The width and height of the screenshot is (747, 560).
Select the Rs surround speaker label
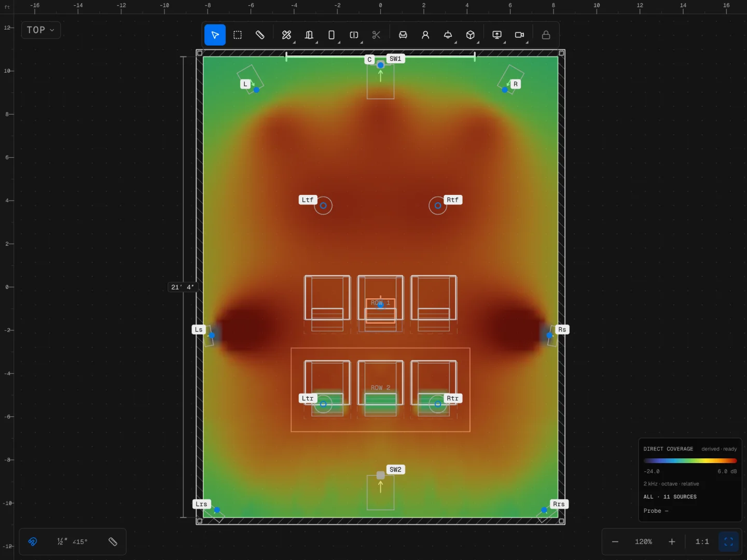click(562, 329)
